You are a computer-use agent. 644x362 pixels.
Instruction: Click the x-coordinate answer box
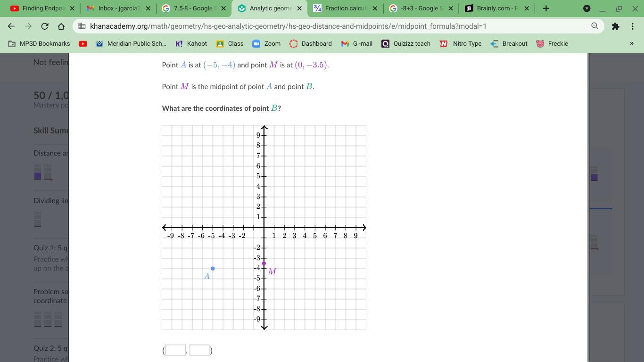pyautogui.click(x=175, y=350)
